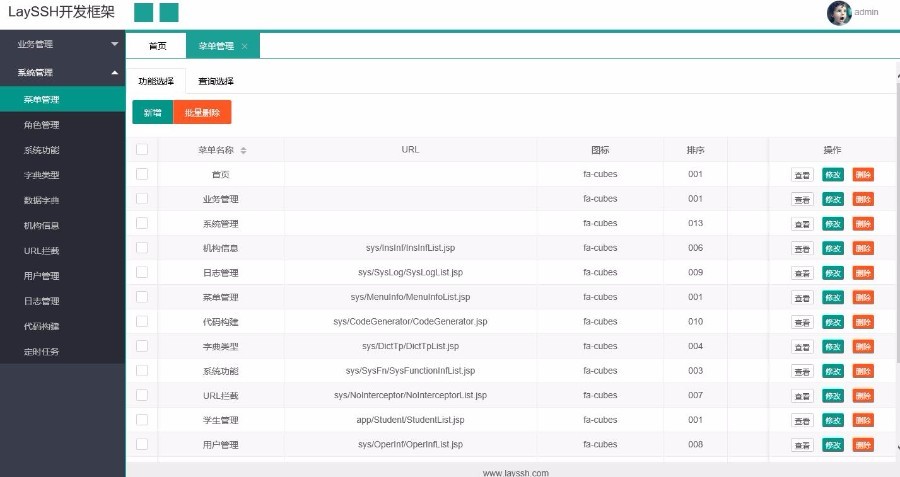
Task: Open 字典类型 in the sidebar
Action: (x=63, y=175)
